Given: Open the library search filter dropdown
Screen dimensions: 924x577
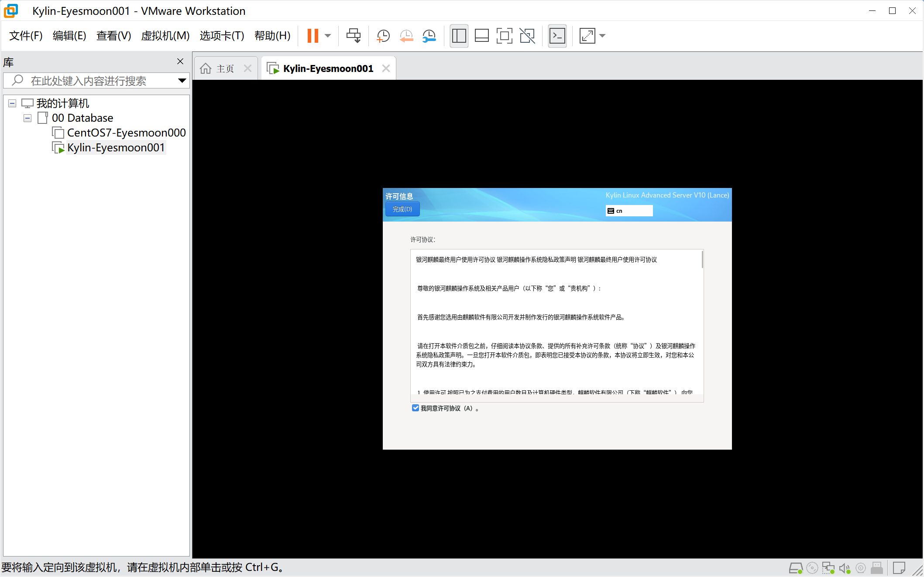Looking at the screenshot, I should coord(182,81).
